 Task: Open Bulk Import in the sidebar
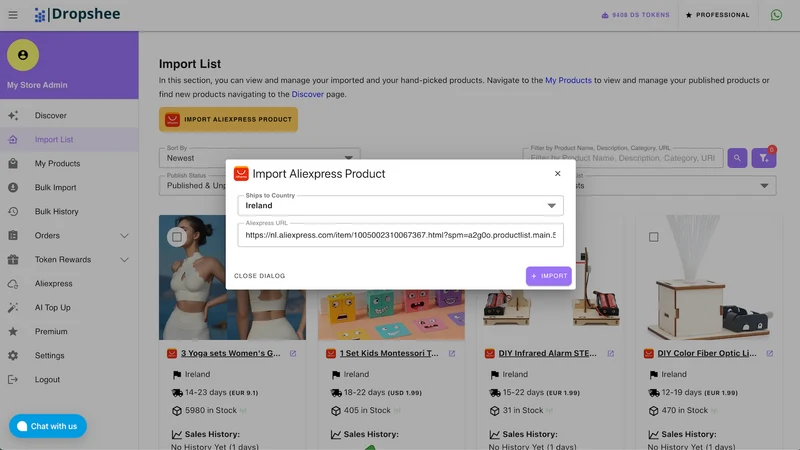pos(69,187)
